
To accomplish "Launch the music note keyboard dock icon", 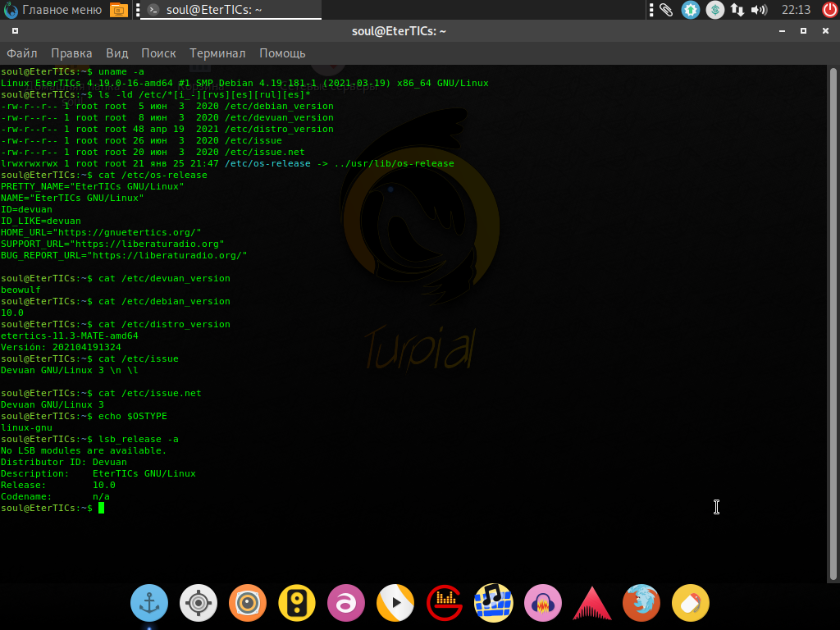I will click(x=493, y=603).
